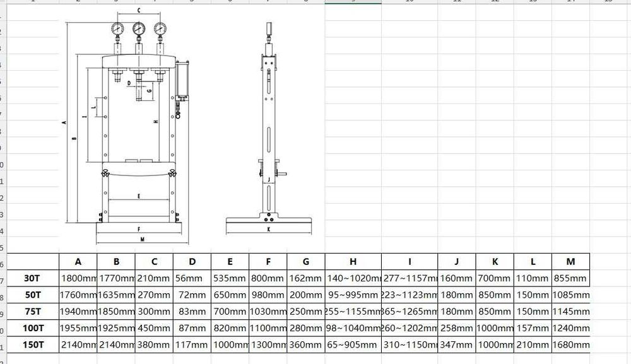
Task: Click the cell containing '83mm'
Action: (192, 312)
